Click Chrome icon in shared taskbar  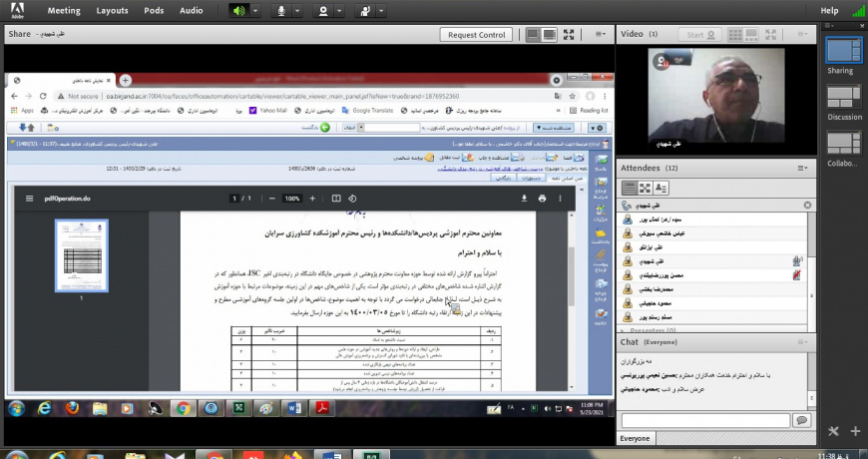coord(184,409)
